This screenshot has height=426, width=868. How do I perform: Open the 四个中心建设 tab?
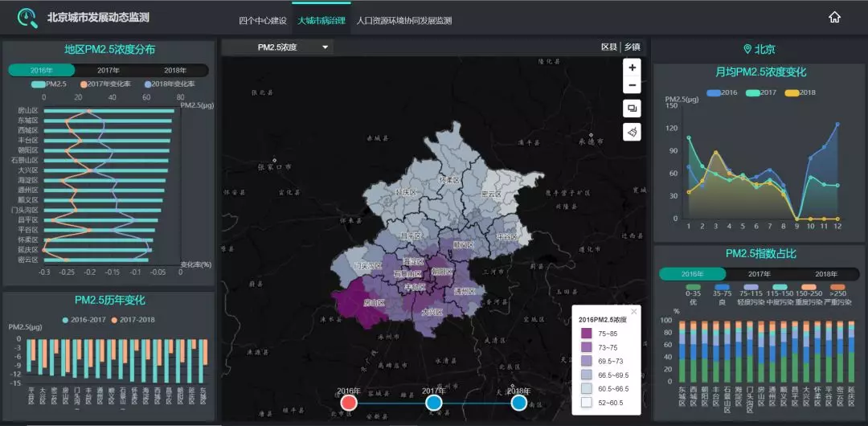pyautogui.click(x=263, y=21)
